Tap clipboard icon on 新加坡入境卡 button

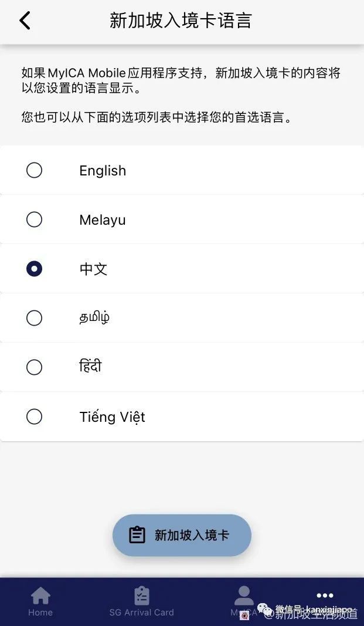click(137, 535)
